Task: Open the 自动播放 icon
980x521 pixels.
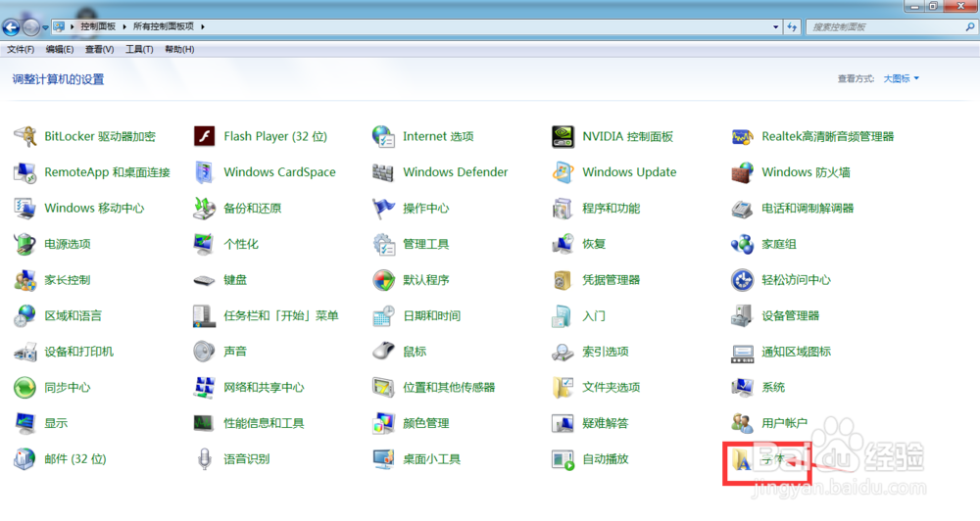Action: point(563,459)
